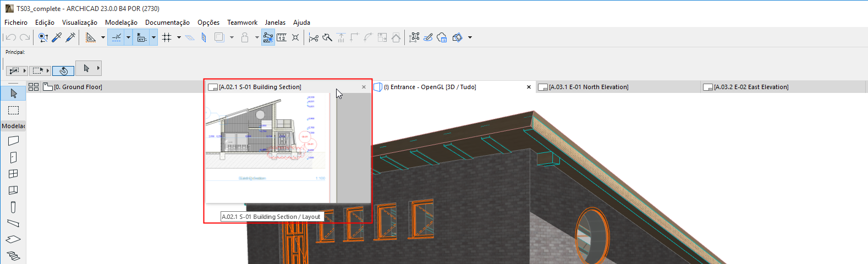The image size is (868, 264).
Task: Inject parameters with the syringe icon
Action: coord(70,37)
